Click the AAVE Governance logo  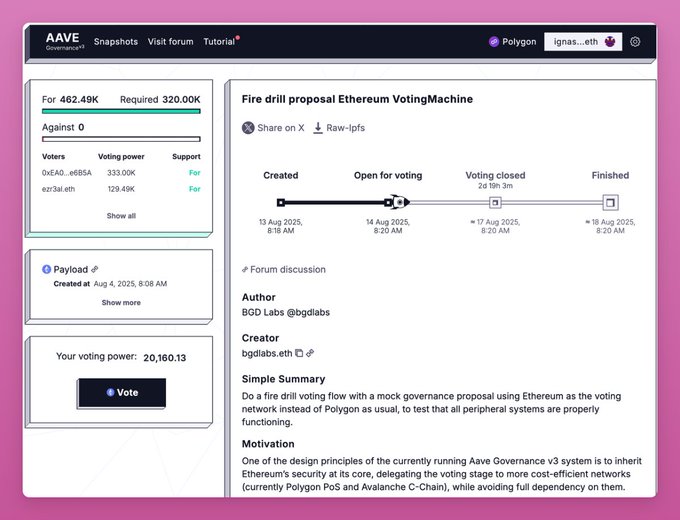pyautogui.click(x=65, y=41)
